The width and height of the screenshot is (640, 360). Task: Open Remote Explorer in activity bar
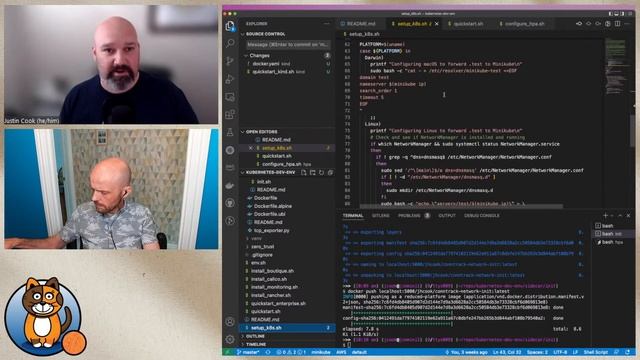tap(230, 97)
